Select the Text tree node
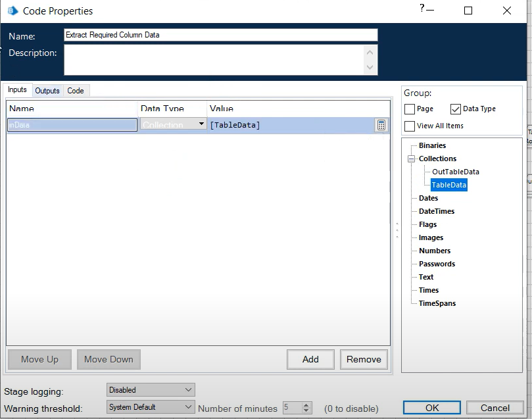This screenshot has width=532, height=419. click(x=426, y=277)
